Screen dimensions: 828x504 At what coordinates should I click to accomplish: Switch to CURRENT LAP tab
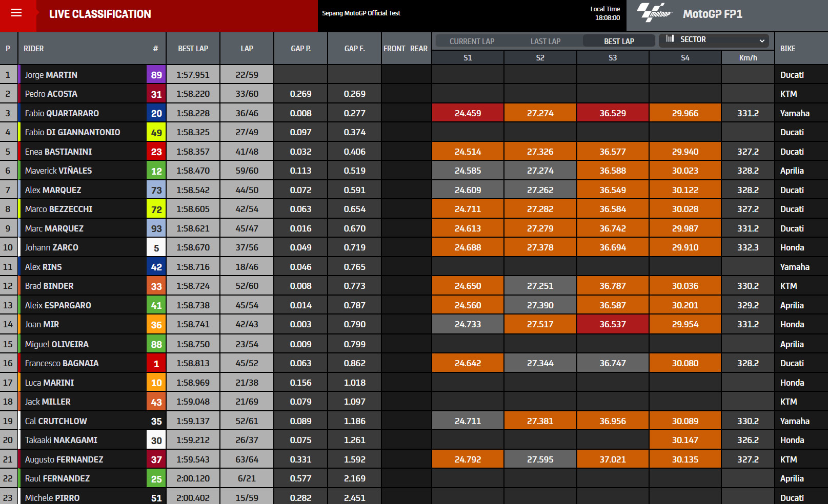(472, 41)
